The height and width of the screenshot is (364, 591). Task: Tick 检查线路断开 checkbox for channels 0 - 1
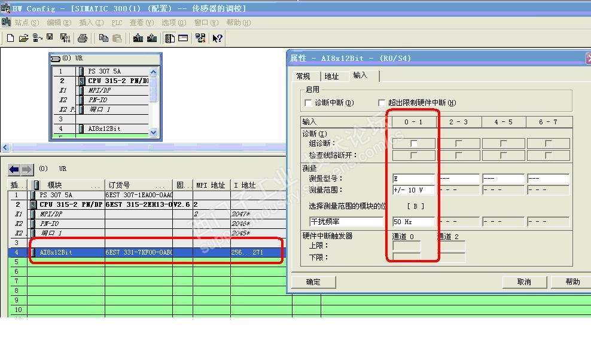[x=414, y=155]
